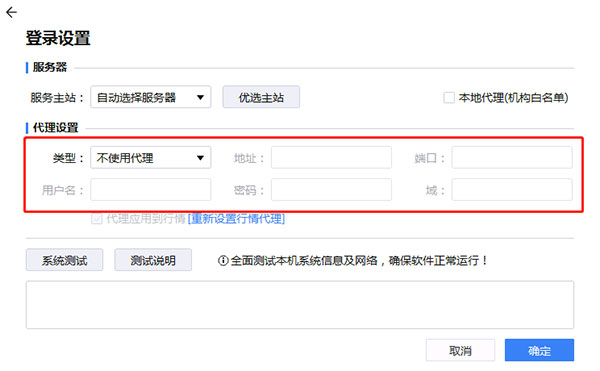
Task: Click 优选主站 button
Action: [x=261, y=97]
